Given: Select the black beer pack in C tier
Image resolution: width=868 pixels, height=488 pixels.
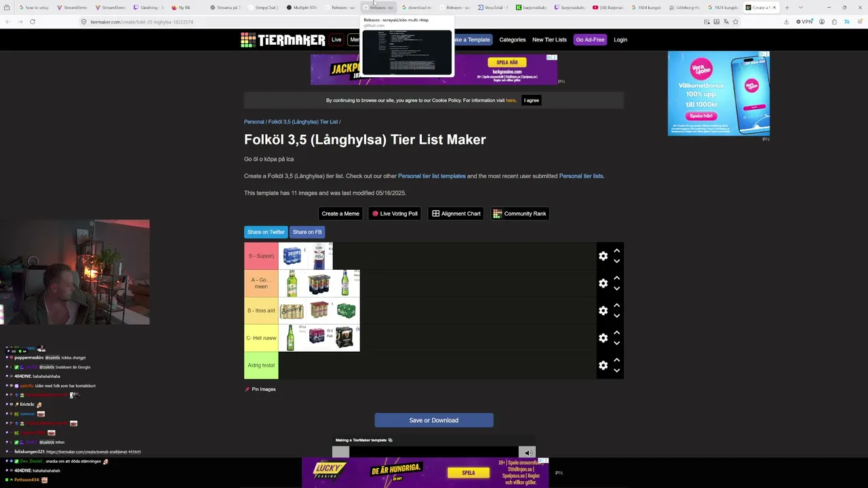Looking at the screenshot, I should pyautogui.click(x=346, y=338).
